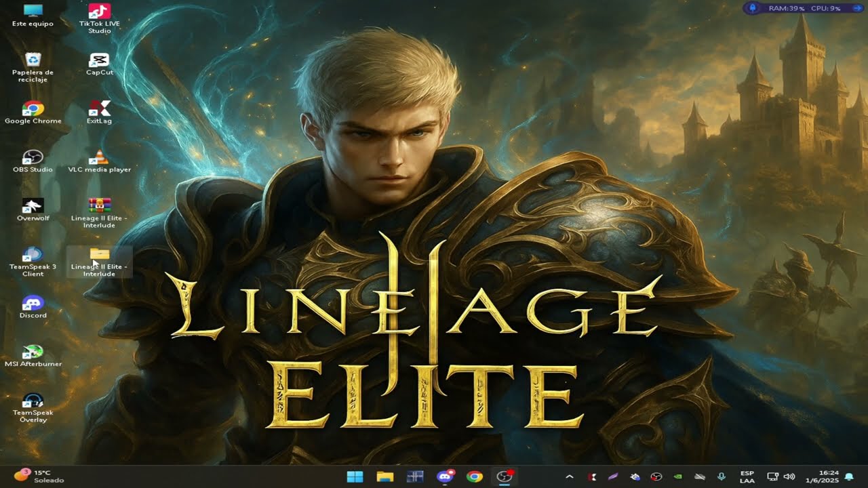
Task: Launch TikTok LIVE Studio shortcut
Action: click(99, 19)
